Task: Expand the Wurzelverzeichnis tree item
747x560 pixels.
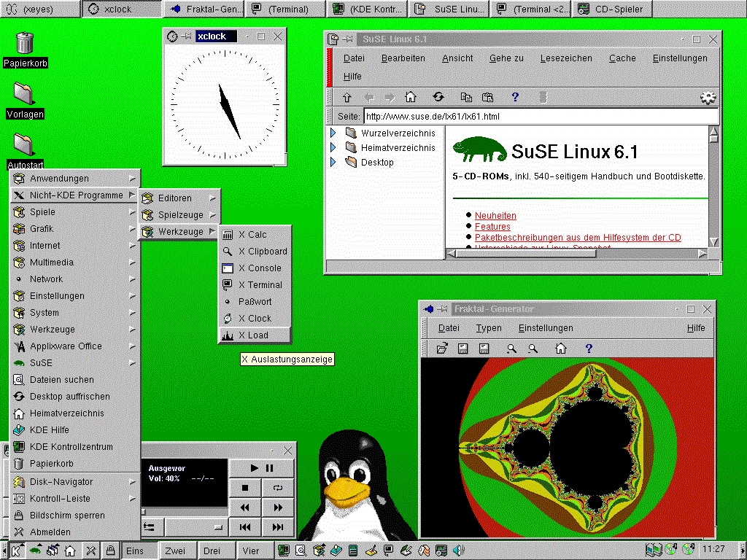Action: pos(333,133)
